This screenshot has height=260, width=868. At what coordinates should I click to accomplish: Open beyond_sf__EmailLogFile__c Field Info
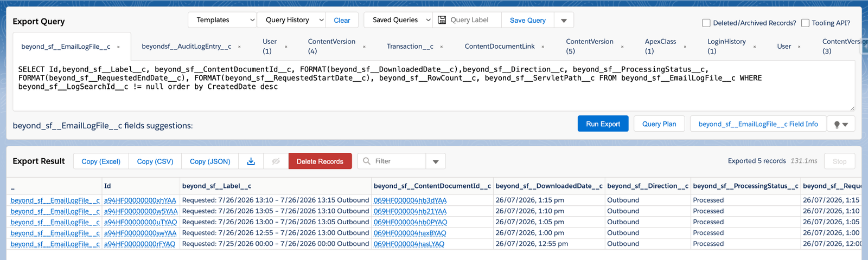pyautogui.click(x=758, y=124)
